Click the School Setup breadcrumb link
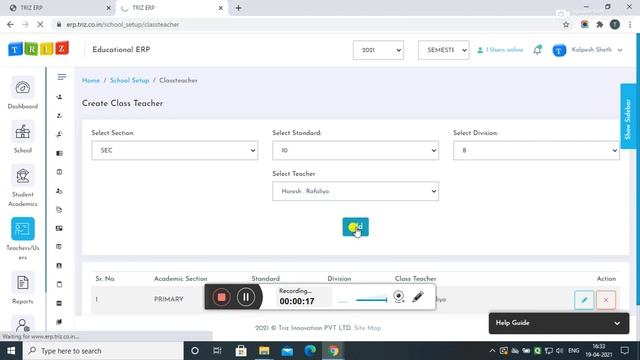The width and height of the screenshot is (640, 360). 129,80
